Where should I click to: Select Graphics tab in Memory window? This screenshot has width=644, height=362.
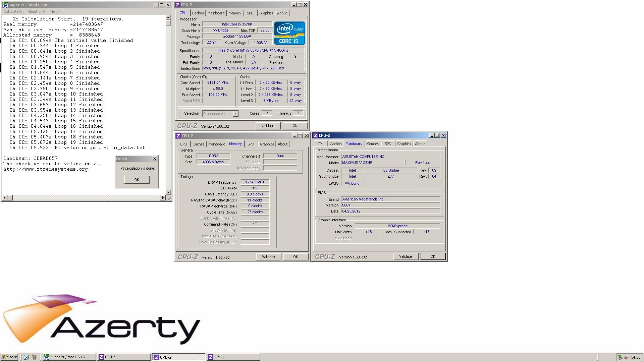tap(267, 144)
